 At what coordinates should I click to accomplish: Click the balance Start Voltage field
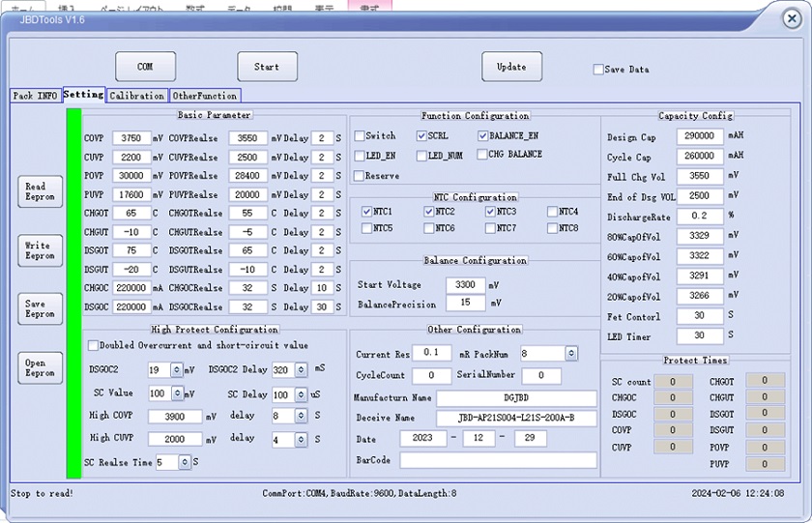[466, 284]
